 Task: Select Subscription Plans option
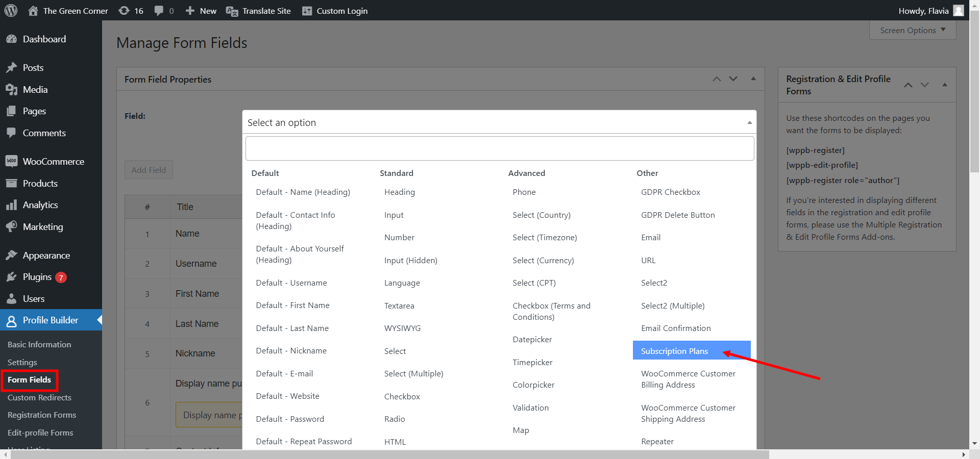(692, 351)
